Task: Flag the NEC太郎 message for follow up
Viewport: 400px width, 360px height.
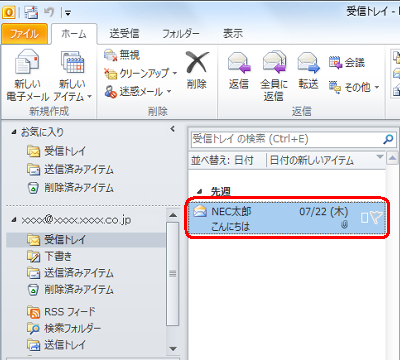Action: click(376, 218)
